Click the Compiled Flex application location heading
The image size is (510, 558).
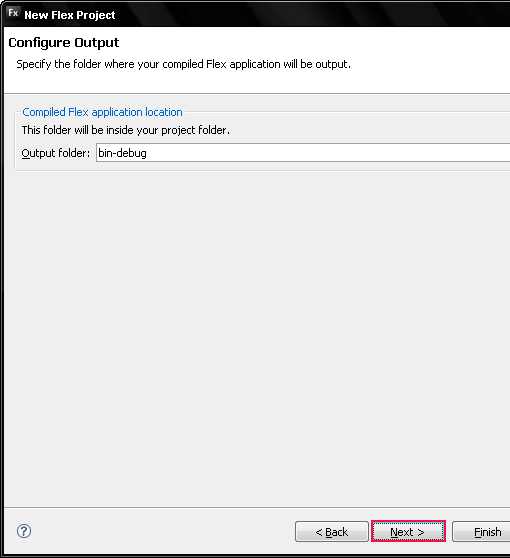point(102,112)
